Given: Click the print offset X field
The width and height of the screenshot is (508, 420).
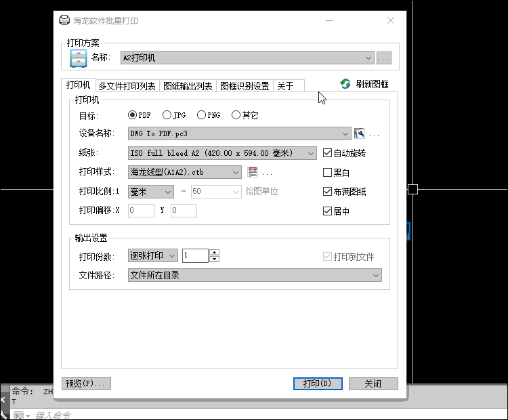Looking at the screenshot, I should 141,210.
